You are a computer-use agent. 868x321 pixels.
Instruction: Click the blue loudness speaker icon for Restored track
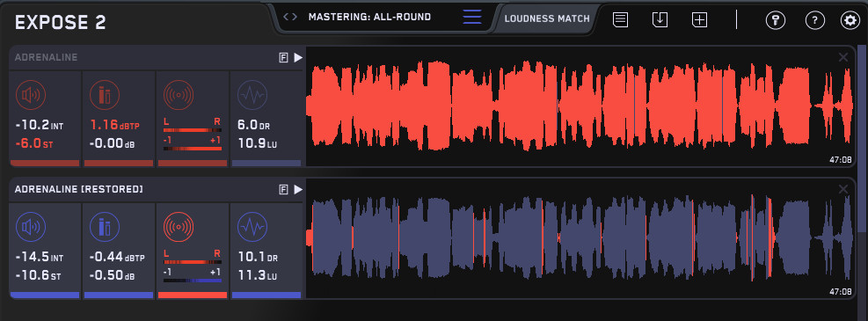(31, 228)
